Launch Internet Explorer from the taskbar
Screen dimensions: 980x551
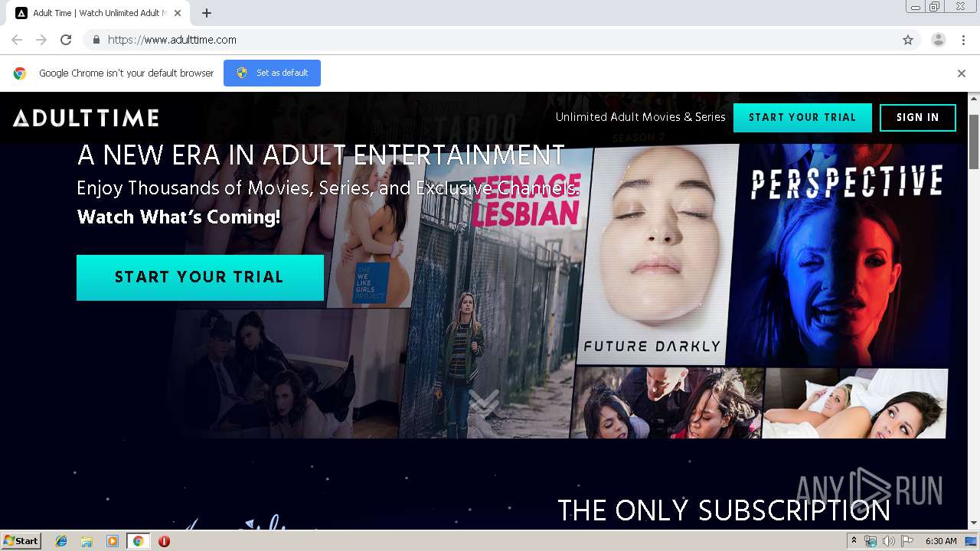[x=61, y=541]
